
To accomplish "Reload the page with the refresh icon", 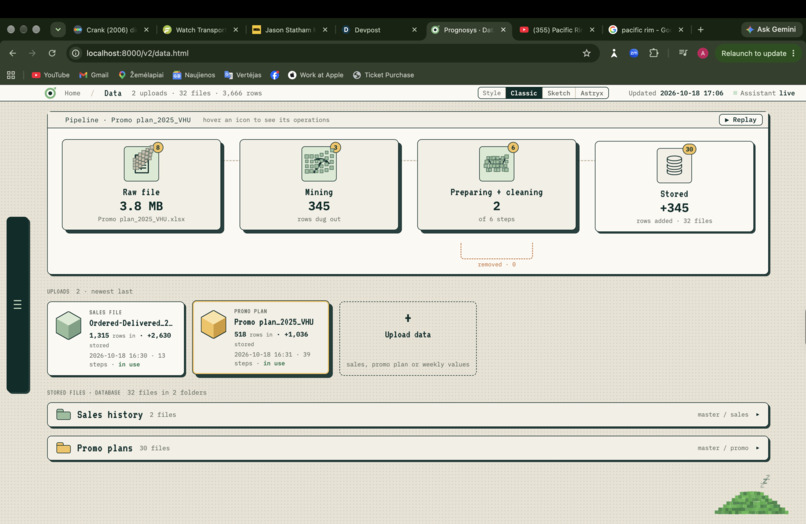I will click(52, 53).
